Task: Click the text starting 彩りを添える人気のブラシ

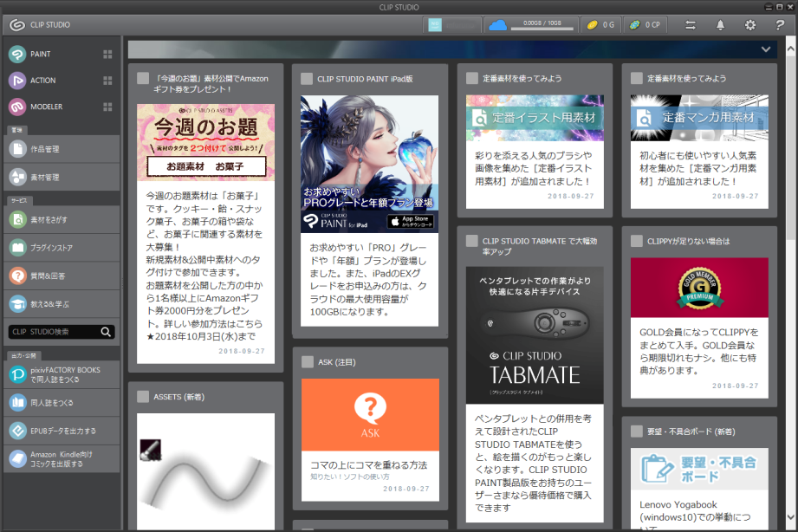Action: pos(534,168)
